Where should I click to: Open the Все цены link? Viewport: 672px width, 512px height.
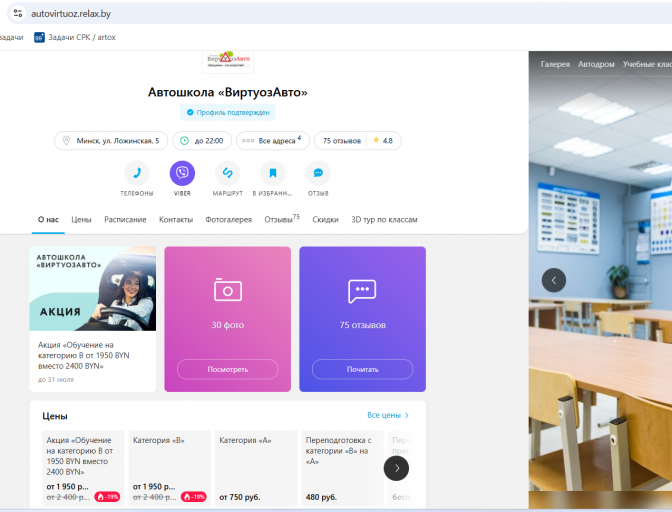click(388, 415)
